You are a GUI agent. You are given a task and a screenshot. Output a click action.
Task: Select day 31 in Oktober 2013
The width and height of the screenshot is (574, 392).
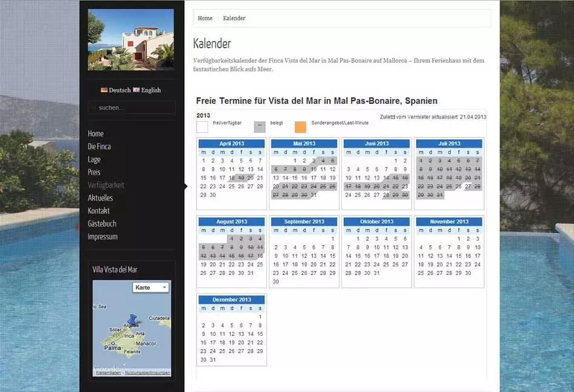376,273
